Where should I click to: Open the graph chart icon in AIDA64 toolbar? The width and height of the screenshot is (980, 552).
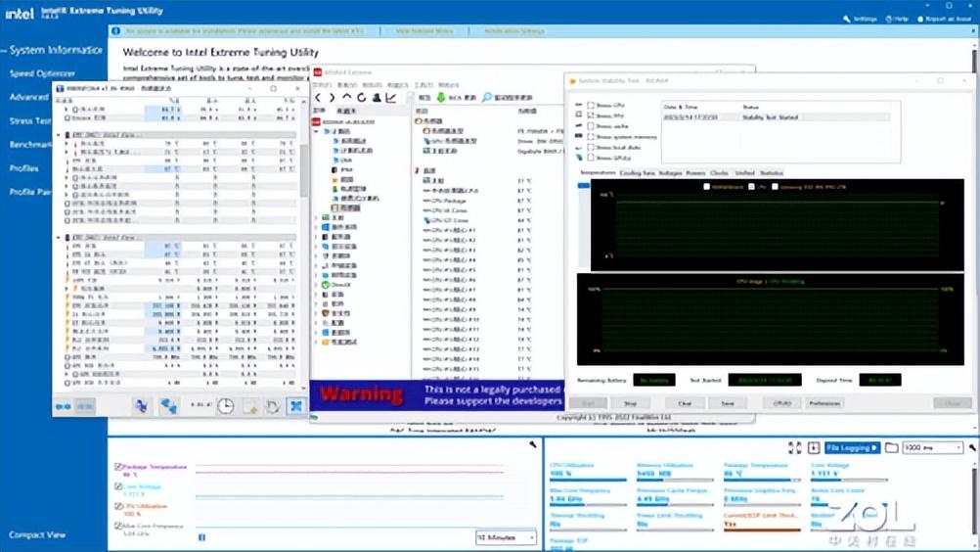pos(391,98)
